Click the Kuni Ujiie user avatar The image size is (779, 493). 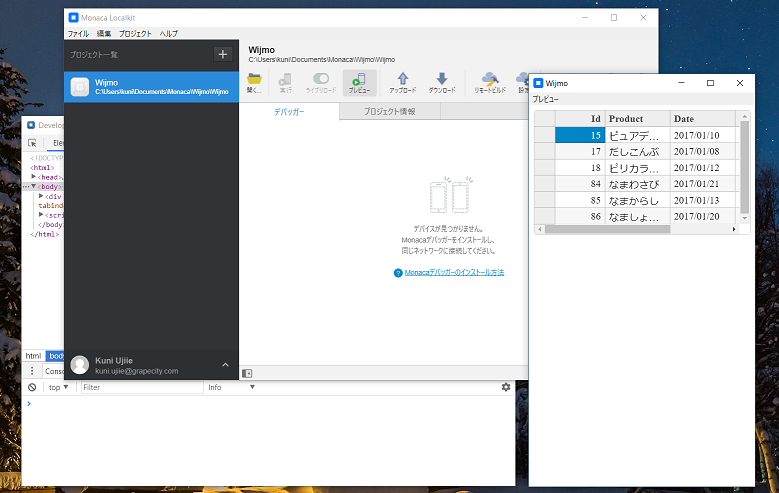79,365
